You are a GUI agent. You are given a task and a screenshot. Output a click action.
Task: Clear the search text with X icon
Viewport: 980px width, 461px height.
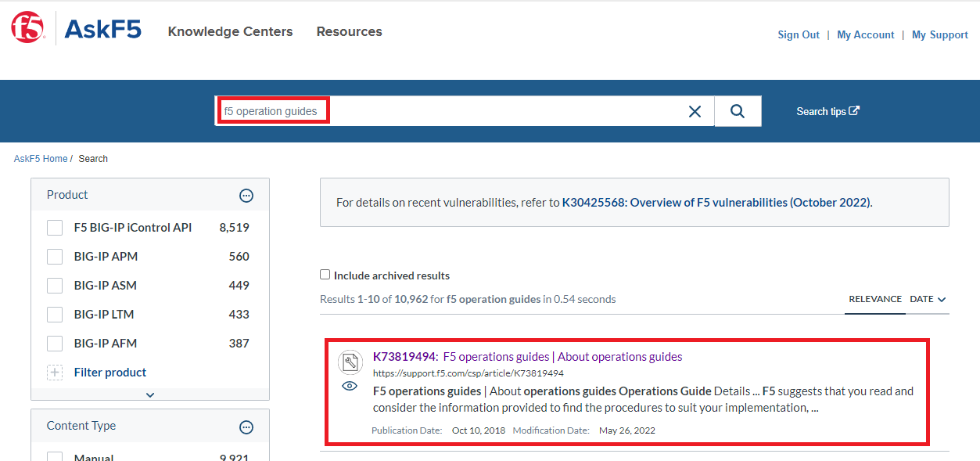(x=695, y=111)
